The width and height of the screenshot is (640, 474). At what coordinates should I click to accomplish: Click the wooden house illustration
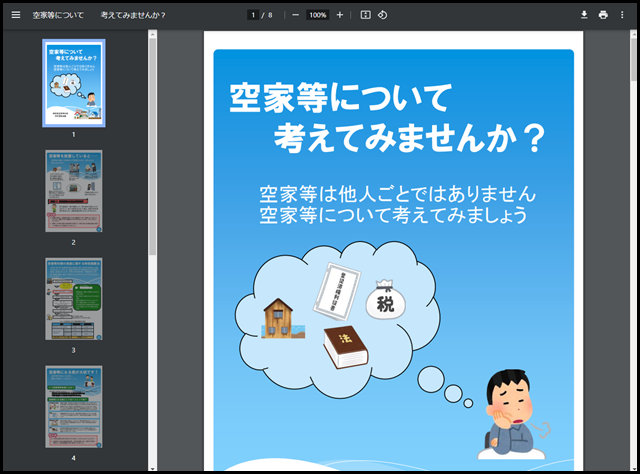282,318
